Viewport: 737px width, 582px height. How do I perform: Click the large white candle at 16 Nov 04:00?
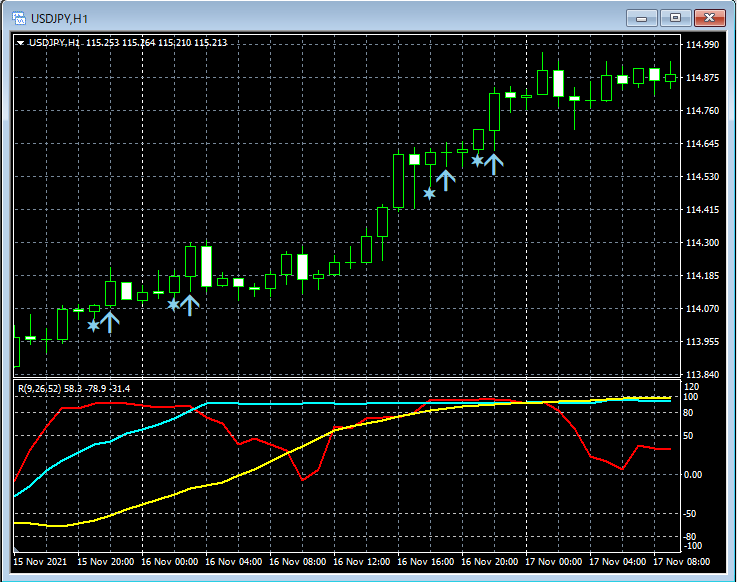pos(206,266)
